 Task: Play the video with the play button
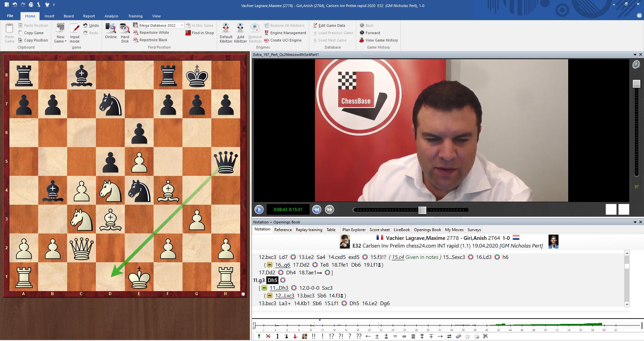[259, 210]
